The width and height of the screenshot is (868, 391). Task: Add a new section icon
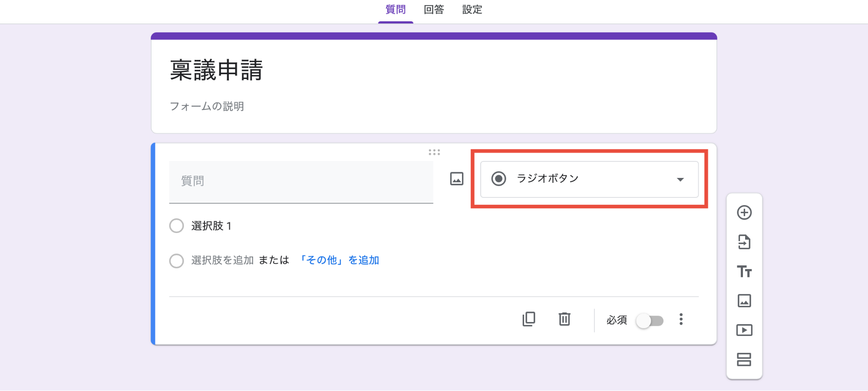[744, 360]
